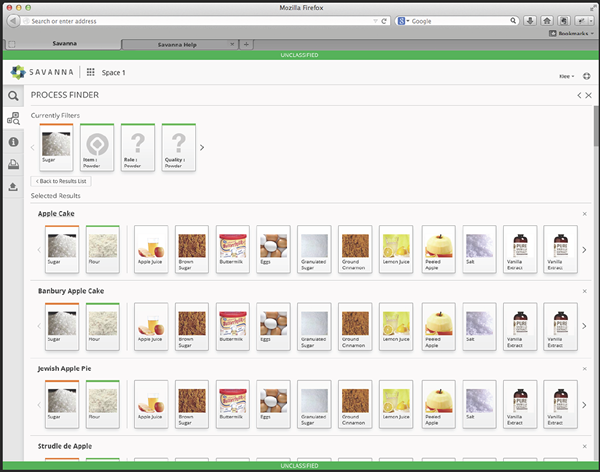Viewport: 600px width, 472px height.
Task: Open the apps grid icon next to Space 1
Action: point(90,72)
